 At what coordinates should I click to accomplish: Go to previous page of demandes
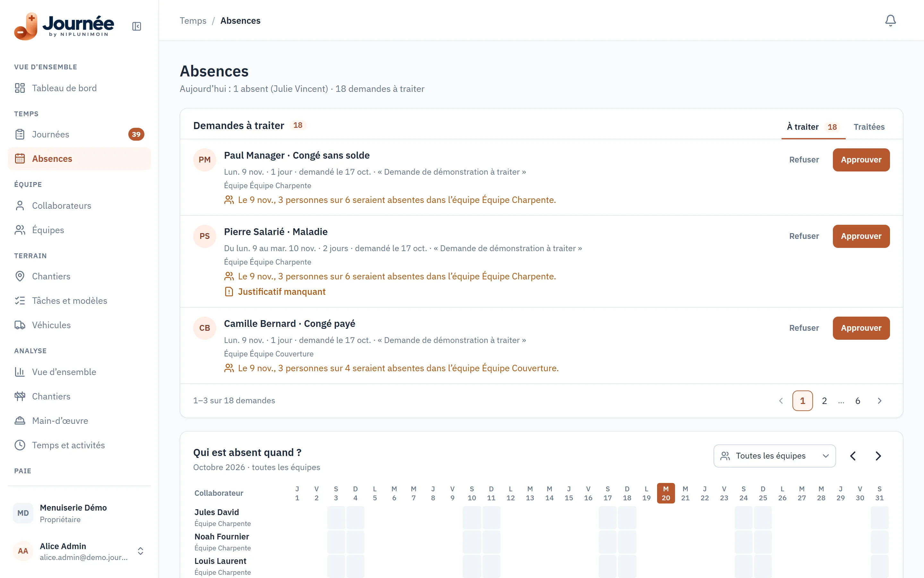coord(781,401)
